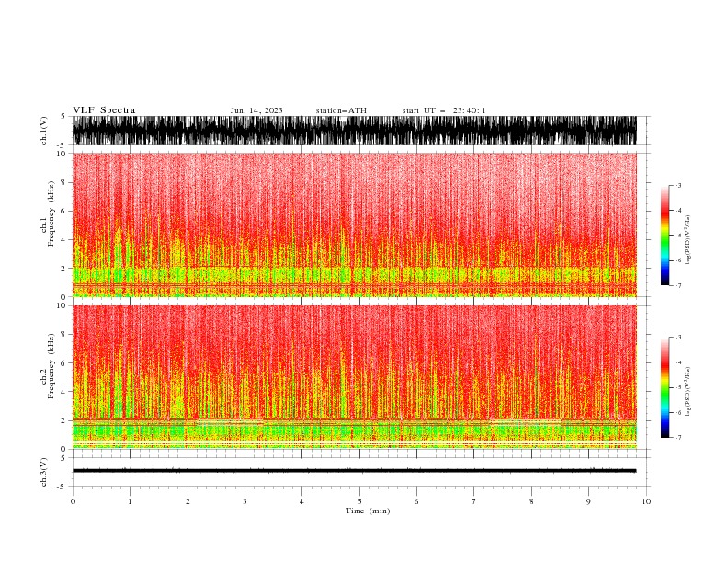Click the time axis tick label '10'
Viewport: 728px width, 563px height.
coord(646,501)
